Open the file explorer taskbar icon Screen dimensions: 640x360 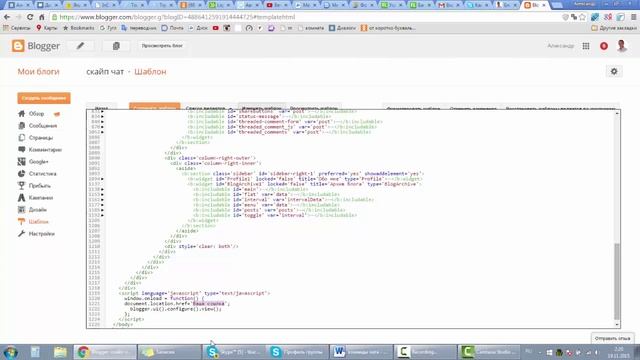pyautogui.click(x=60, y=352)
